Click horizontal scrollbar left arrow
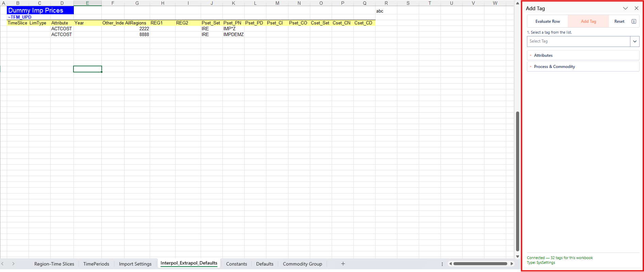Viewport: 644px width, 272px height. pos(450,264)
